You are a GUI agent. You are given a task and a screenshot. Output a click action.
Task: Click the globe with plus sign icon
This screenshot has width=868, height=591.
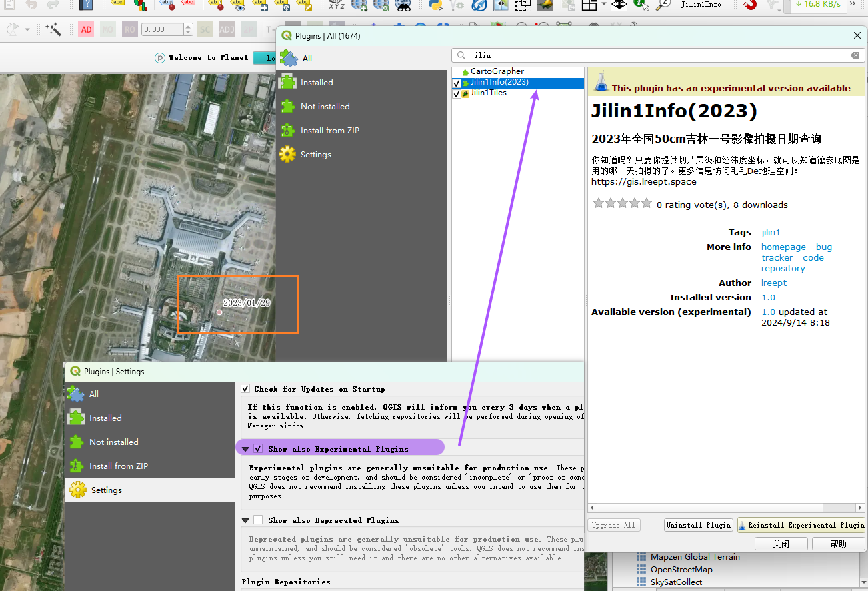(x=359, y=5)
